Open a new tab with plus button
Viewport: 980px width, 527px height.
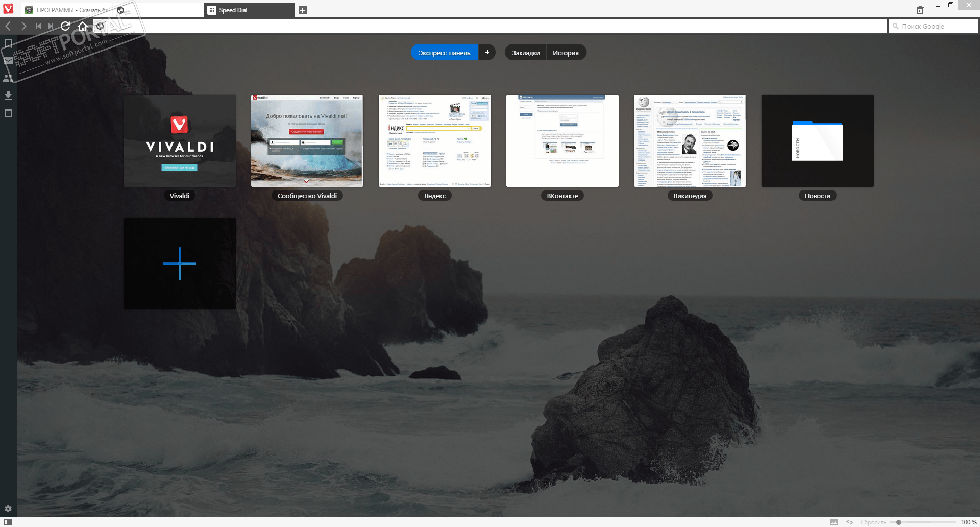pyautogui.click(x=303, y=10)
